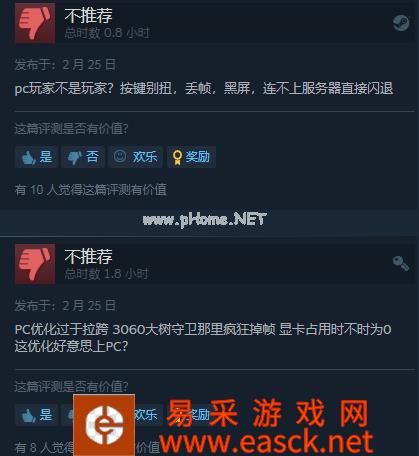
Task: Click the www.pHome.NET watermark text
Action: click(x=204, y=219)
